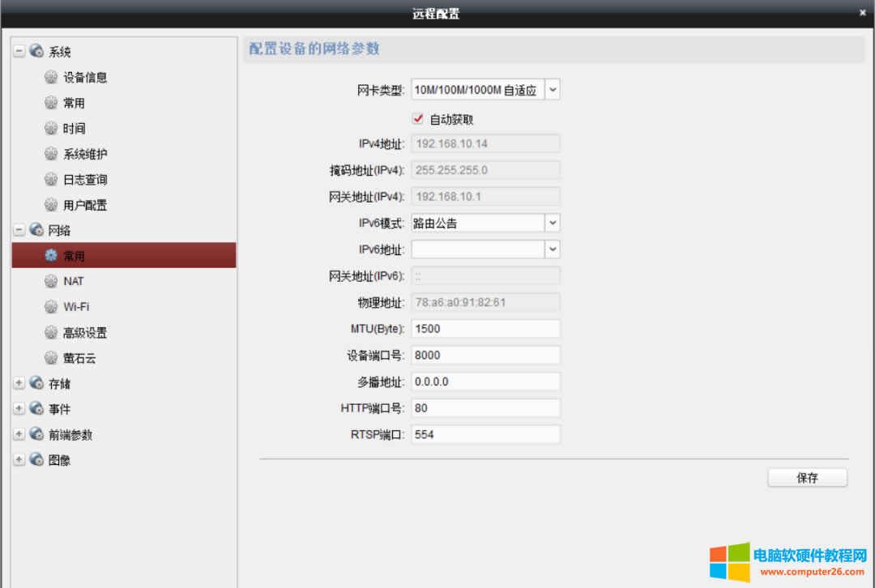875x588 pixels.
Task: Click the gear icon beside Wi-Fi
Action: [x=52, y=307]
